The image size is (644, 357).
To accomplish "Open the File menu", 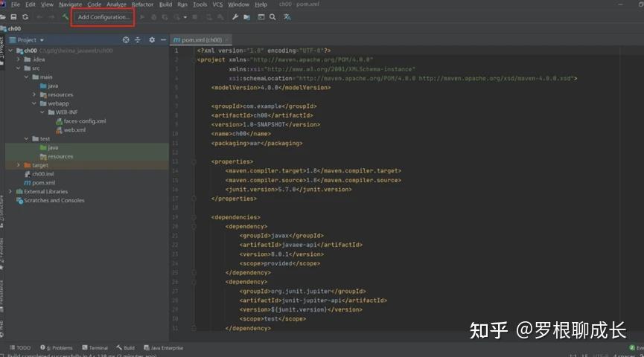I will pyautogui.click(x=15, y=4).
